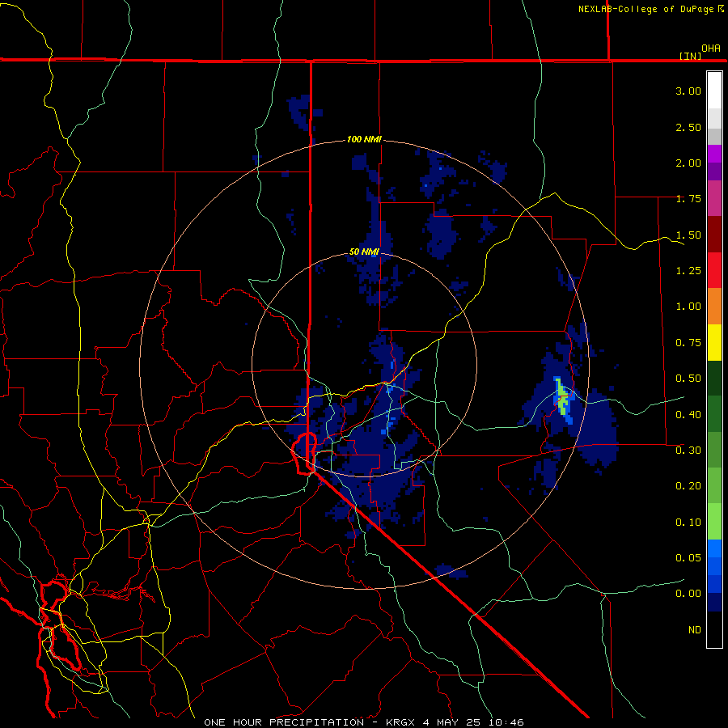Viewport: 728px width, 728px height.
Task: Click the 1.25 legend value
Action: click(688, 271)
